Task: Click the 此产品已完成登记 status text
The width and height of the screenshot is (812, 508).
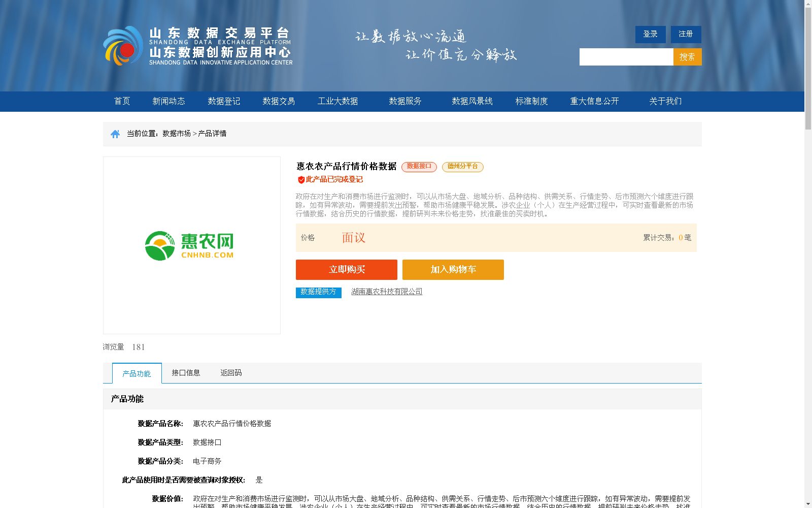Action: tap(334, 179)
